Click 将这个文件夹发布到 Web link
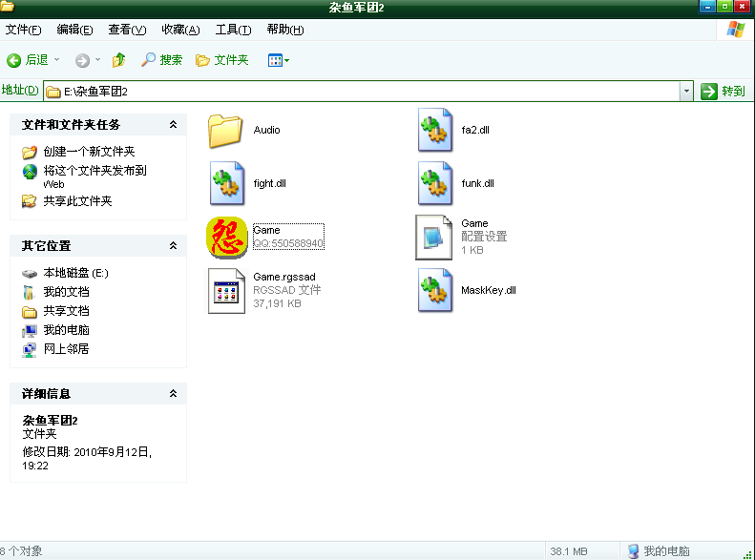 click(94, 176)
